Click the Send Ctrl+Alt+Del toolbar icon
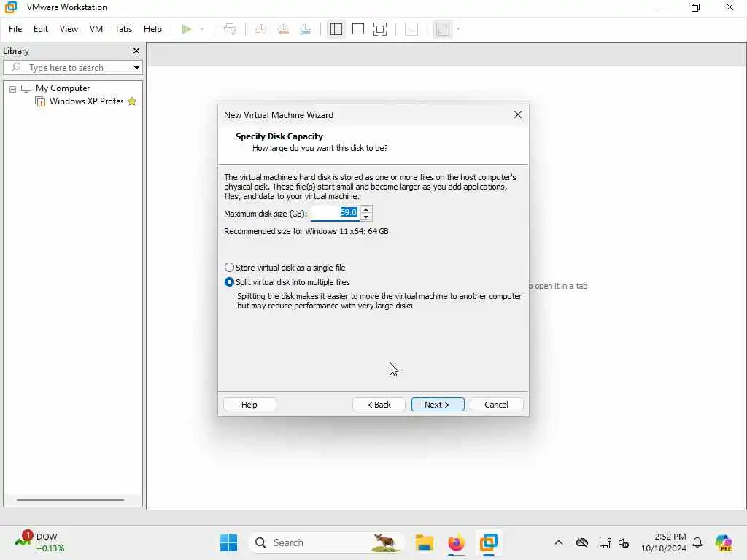 pyautogui.click(x=230, y=29)
